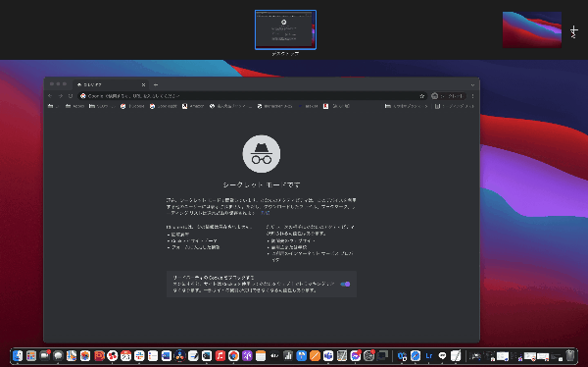The width and height of the screenshot is (588, 367).
Task: Open the leftmost bookmark folder
Action: [53, 106]
